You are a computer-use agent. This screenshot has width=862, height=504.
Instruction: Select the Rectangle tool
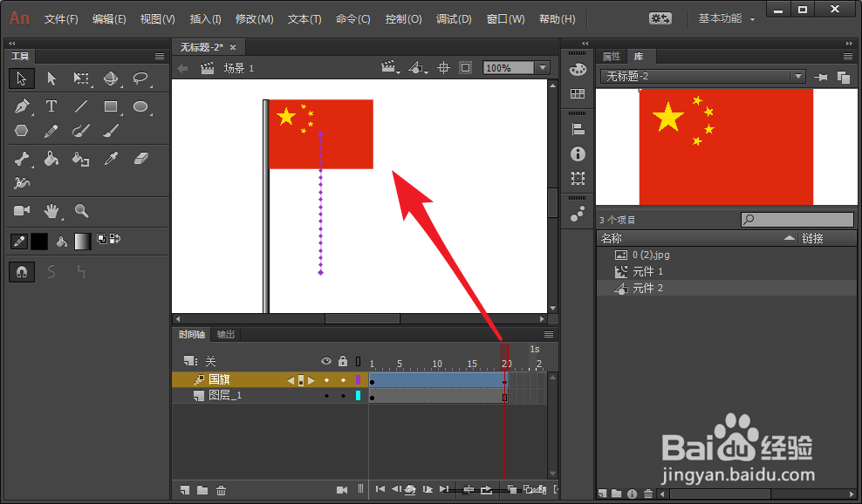[111, 106]
